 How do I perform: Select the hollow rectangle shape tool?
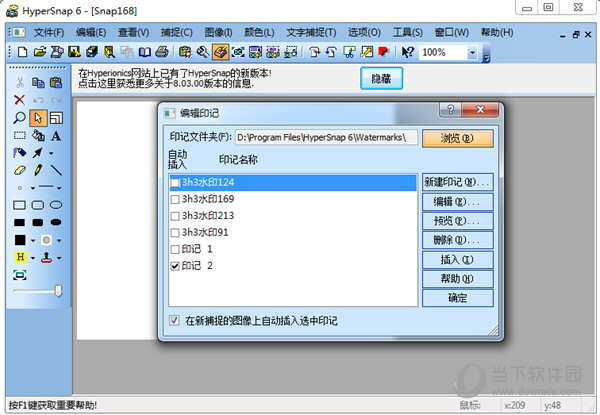point(20,205)
